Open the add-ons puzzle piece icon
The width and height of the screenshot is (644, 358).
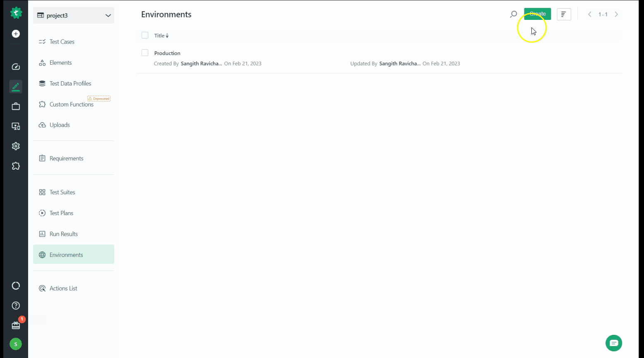point(16,166)
